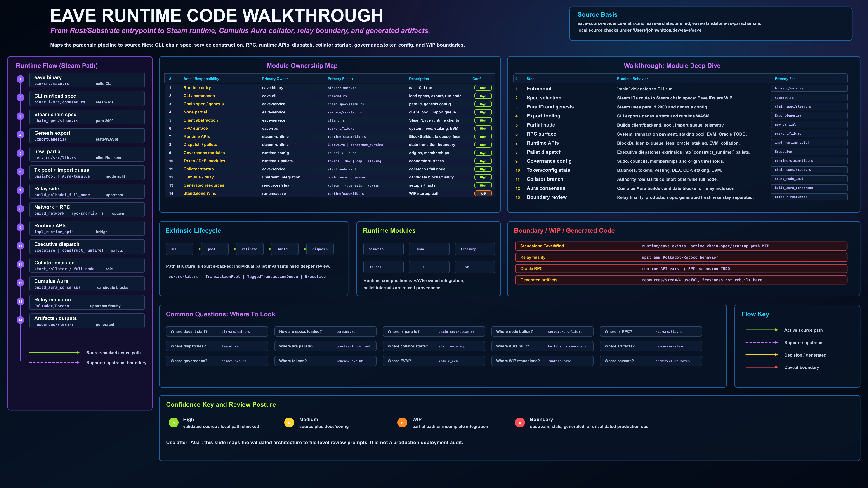Viewport: 868px width, 488px height.
Task: Click the 'notes / resources' primary file chip
Action: pyautogui.click(x=809, y=197)
